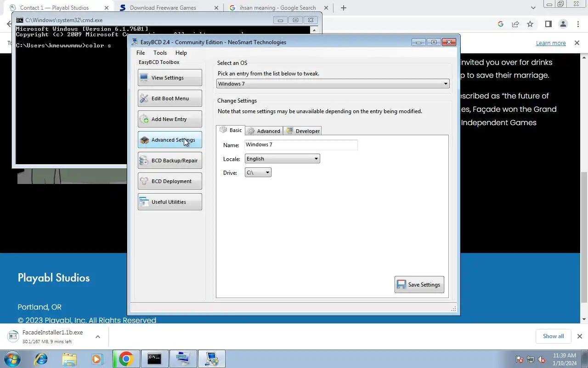
Task: Click the Save Settings floppy disk icon
Action: [x=401, y=285]
